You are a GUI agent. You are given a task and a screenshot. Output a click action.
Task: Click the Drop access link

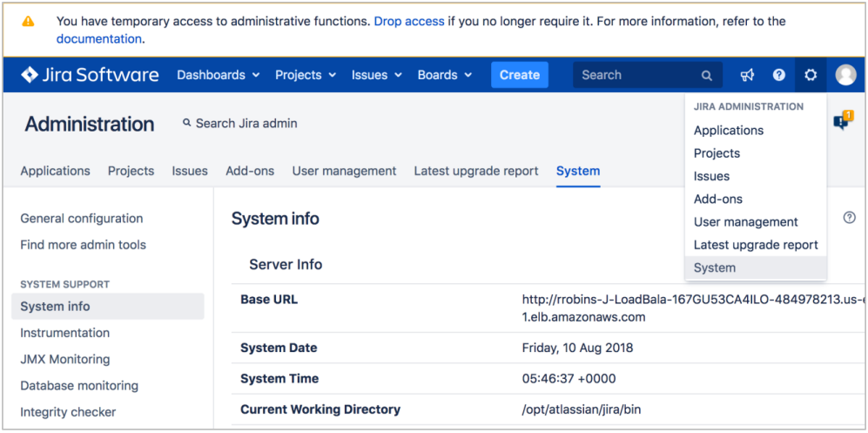pyautogui.click(x=409, y=22)
